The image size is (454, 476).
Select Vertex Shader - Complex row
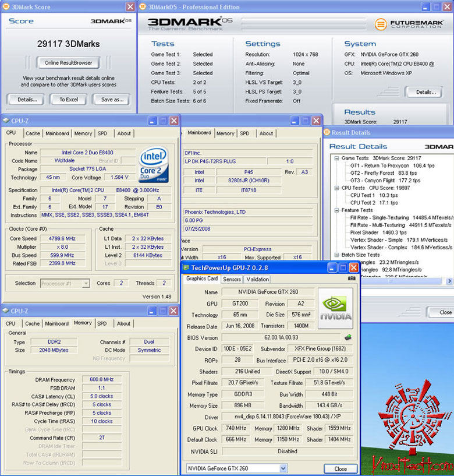point(401,248)
